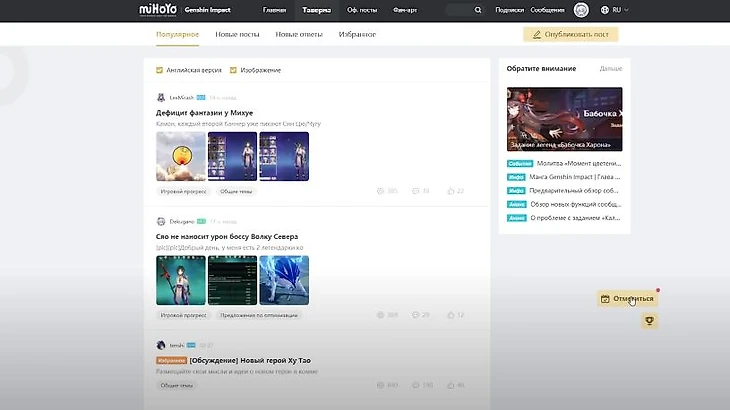
Task: Open stats screenshot thumbnail in Сяо post
Action: 232,280
